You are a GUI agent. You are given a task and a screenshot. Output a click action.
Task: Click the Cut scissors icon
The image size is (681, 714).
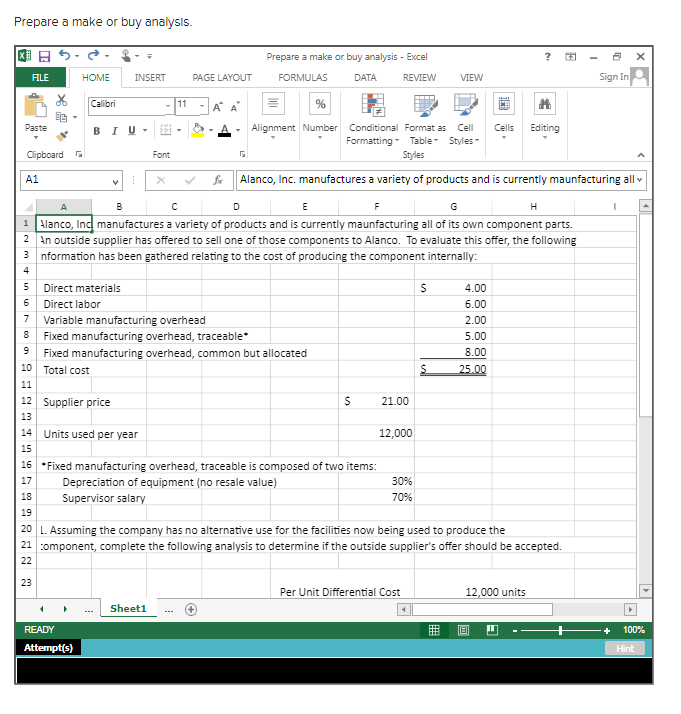pos(61,100)
